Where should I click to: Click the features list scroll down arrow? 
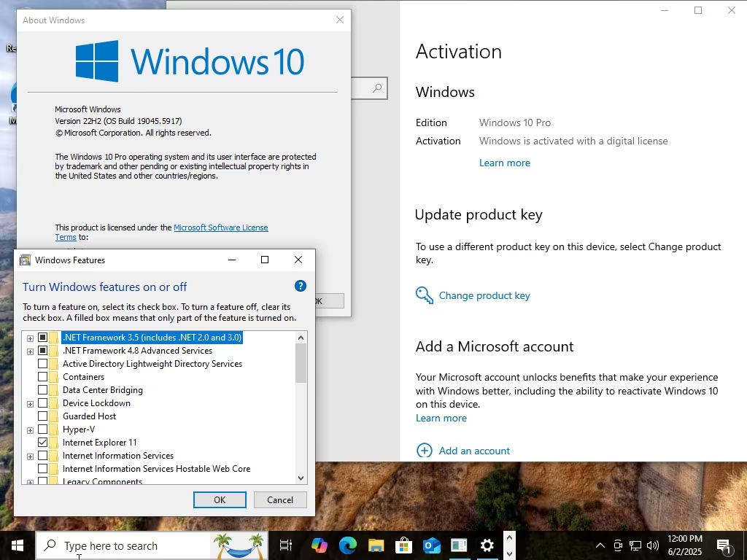301,478
